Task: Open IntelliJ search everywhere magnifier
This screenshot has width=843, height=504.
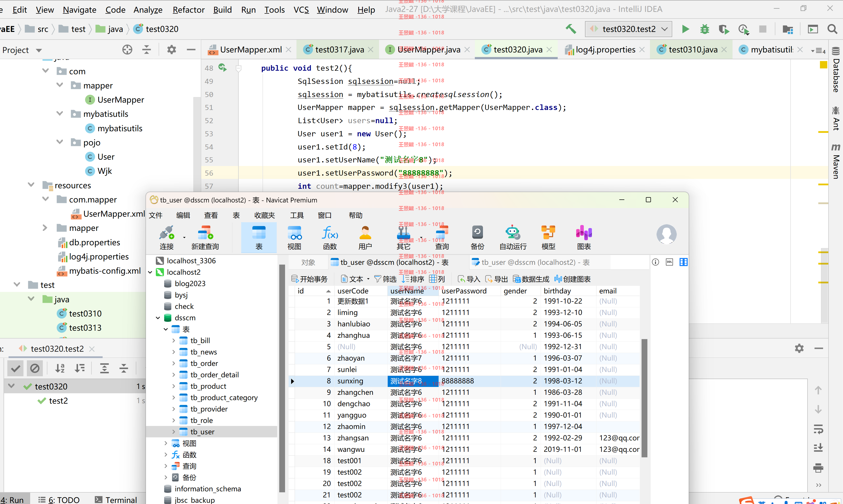Action: (832, 29)
